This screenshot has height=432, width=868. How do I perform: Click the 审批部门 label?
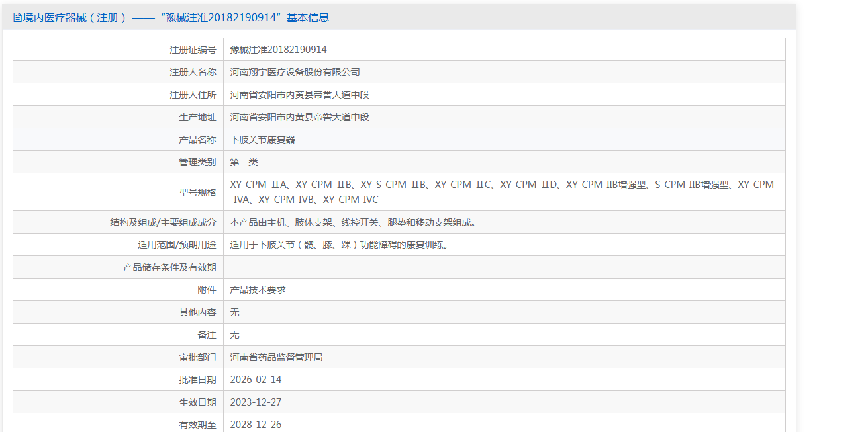197,357
